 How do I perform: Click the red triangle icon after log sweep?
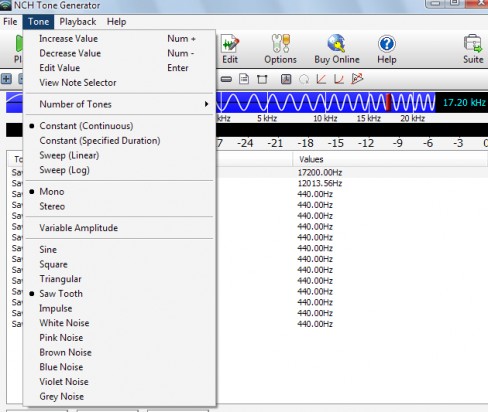[x=357, y=79]
